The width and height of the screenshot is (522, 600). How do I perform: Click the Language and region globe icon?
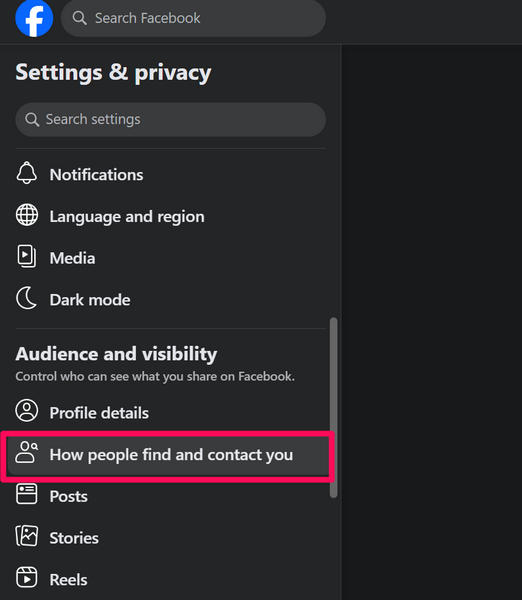tap(27, 215)
